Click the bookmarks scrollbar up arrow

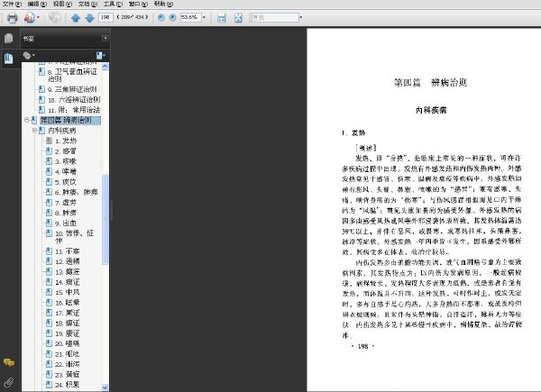105,66
